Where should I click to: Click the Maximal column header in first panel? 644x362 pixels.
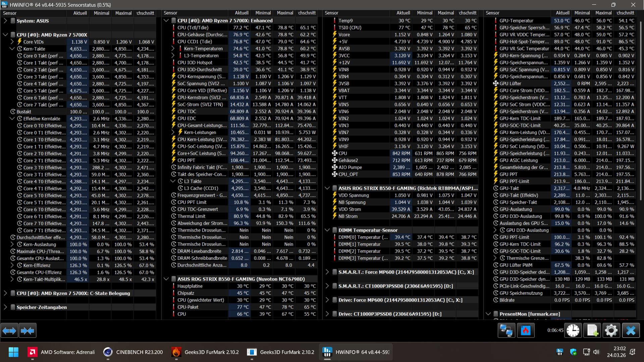pos(123,13)
